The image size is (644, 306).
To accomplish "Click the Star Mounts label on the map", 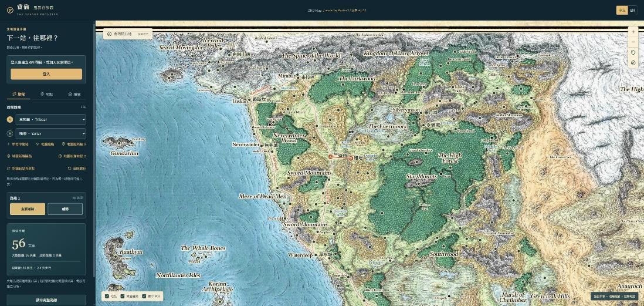I will (x=421, y=176).
